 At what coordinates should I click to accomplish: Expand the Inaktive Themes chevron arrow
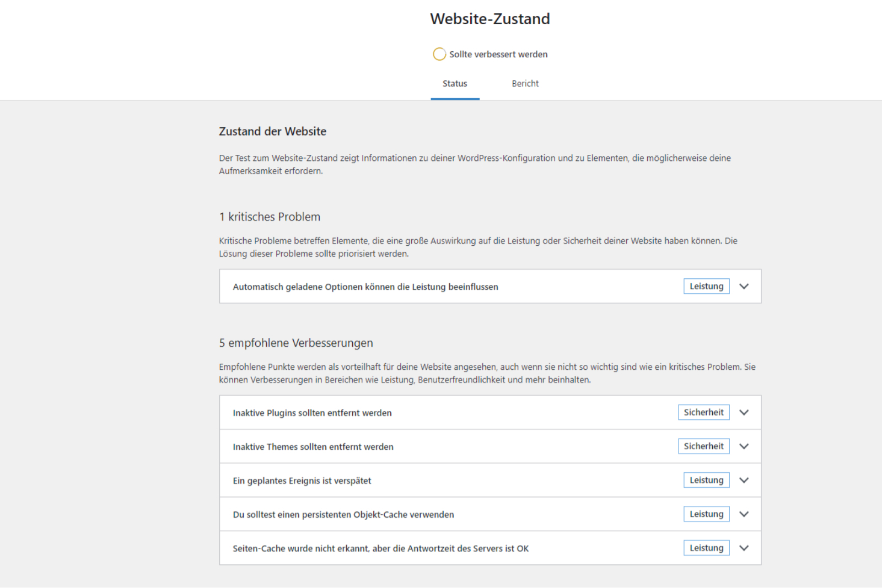744,446
